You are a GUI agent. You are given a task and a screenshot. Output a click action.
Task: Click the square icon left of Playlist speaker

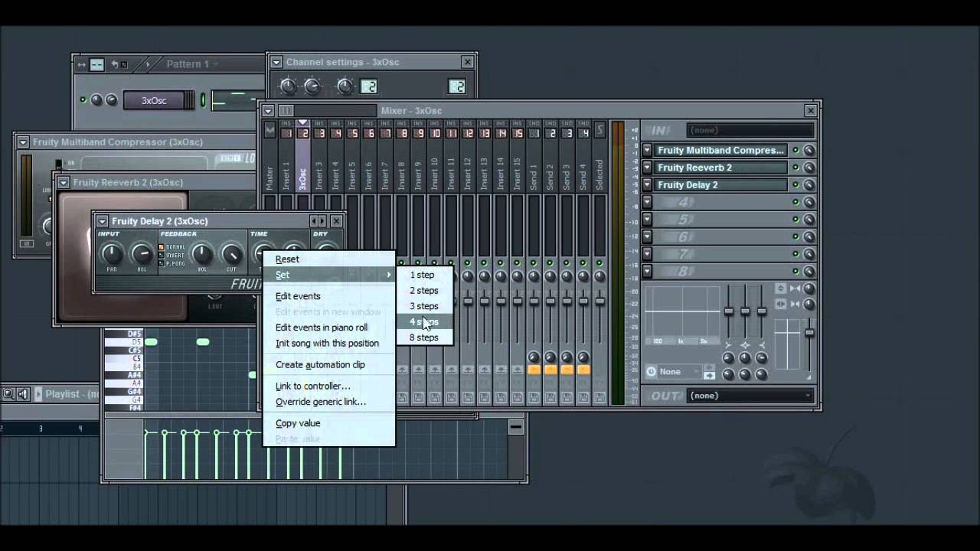click(x=8, y=394)
